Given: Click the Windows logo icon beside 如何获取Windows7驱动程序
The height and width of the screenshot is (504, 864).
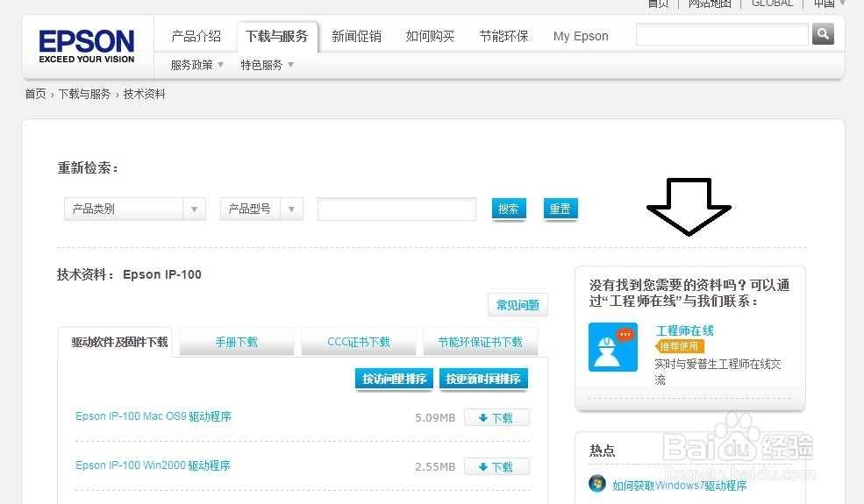Looking at the screenshot, I should [x=597, y=484].
